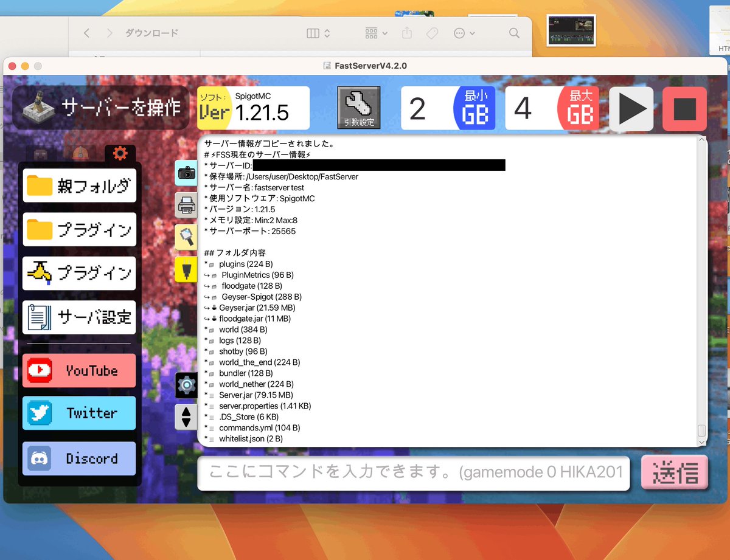Viewport: 730px width, 560px height.
Task: Click the Finder tag icon
Action: tap(433, 33)
